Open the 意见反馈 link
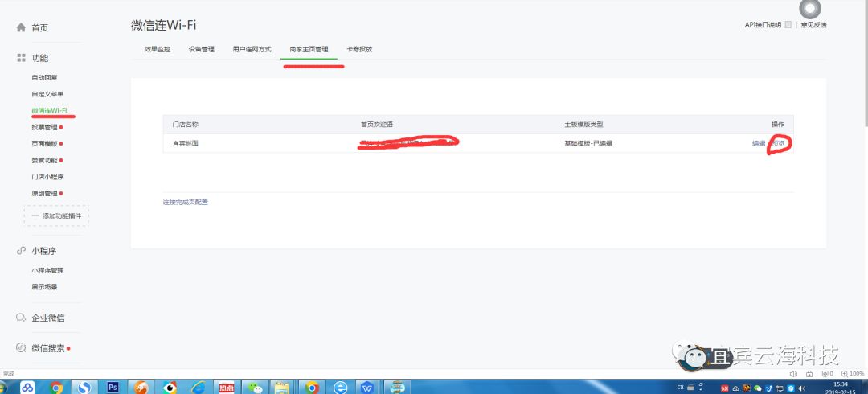868x394 pixels. click(813, 25)
